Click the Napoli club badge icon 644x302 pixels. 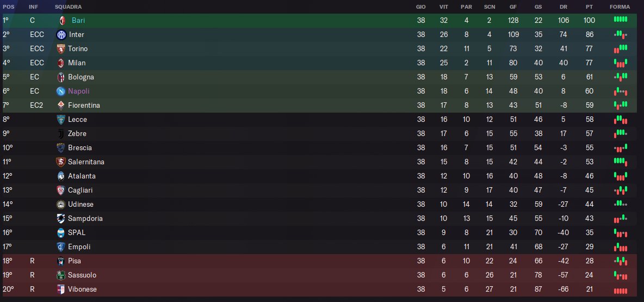pyautogui.click(x=61, y=91)
